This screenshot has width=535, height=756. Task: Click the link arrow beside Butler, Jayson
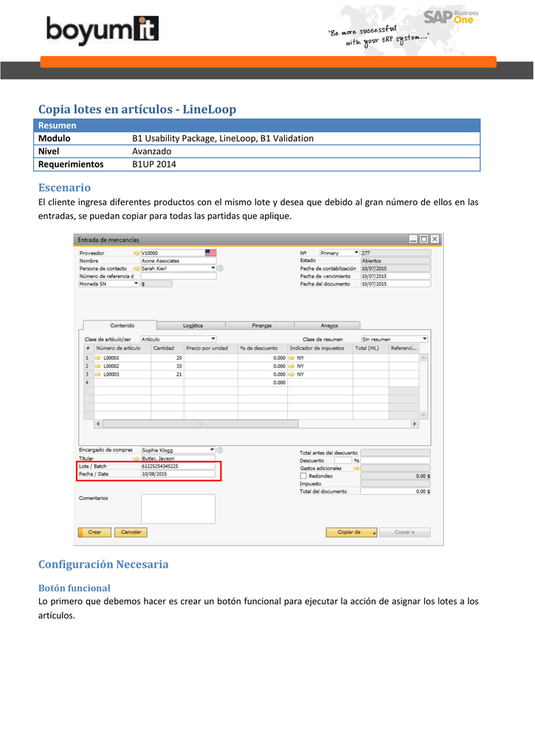click(137, 458)
